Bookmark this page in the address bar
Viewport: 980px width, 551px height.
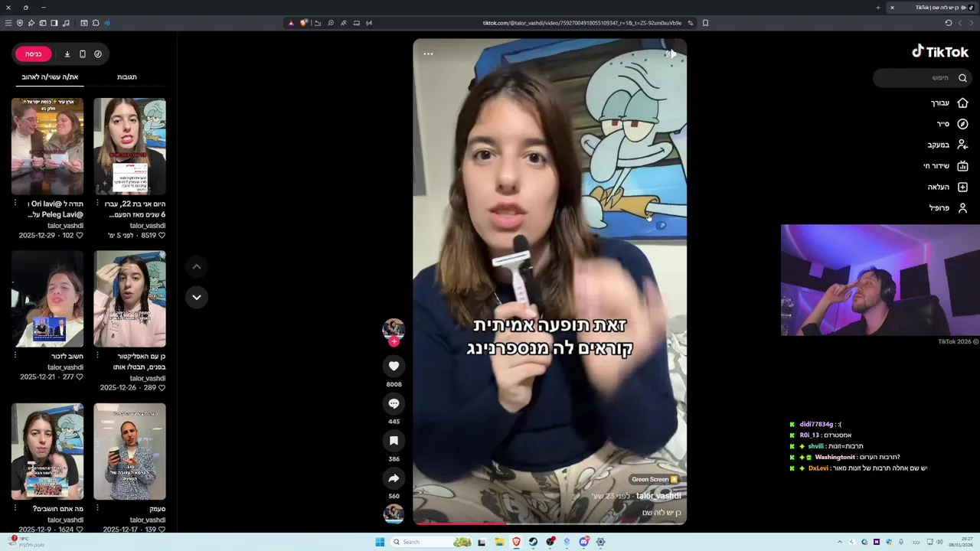pyautogui.click(x=705, y=23)
